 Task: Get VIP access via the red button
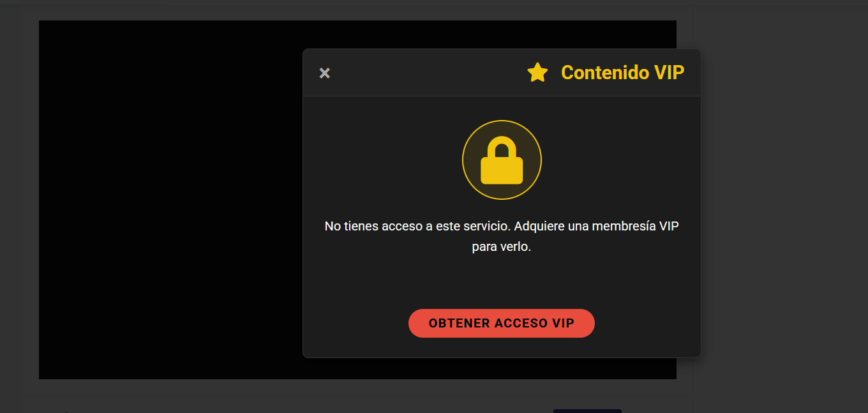point(502,323)
